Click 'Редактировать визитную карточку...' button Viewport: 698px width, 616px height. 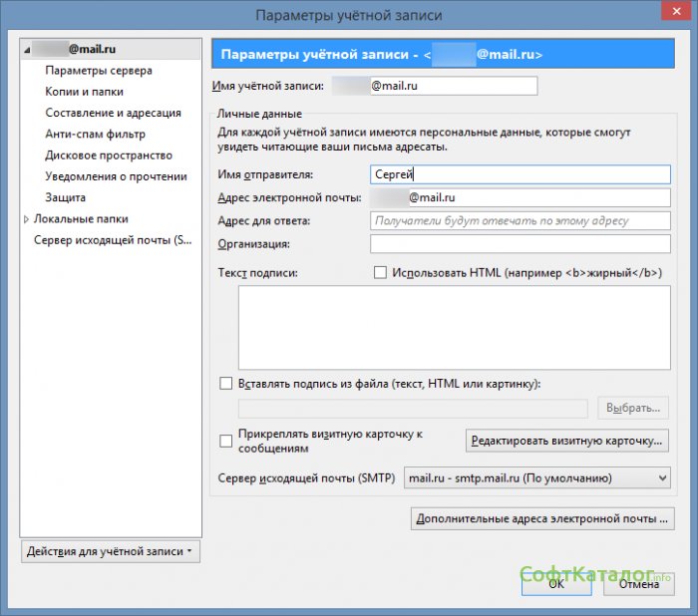(567, 440)
